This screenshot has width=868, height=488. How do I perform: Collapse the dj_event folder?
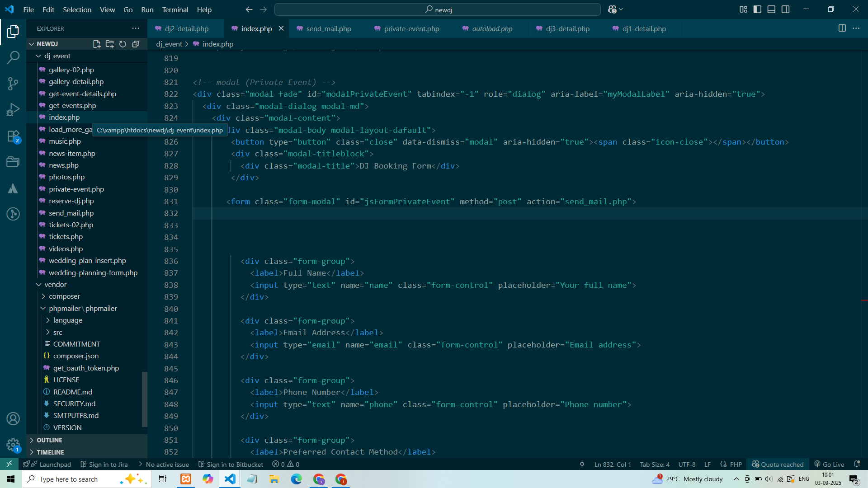click(x=57, y=56)
